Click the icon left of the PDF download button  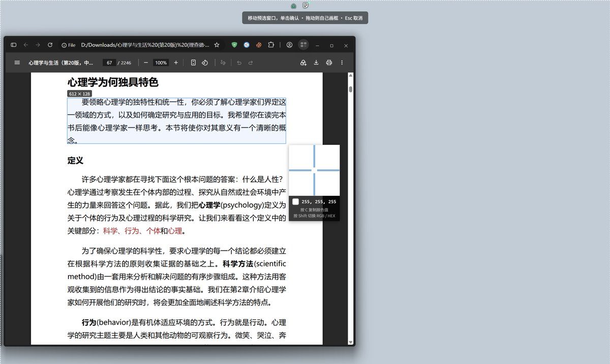click(x=303, y=63)
